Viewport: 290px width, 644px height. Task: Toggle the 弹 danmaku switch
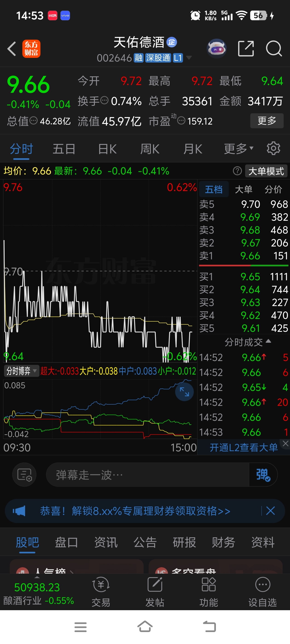tap(263, 474)
